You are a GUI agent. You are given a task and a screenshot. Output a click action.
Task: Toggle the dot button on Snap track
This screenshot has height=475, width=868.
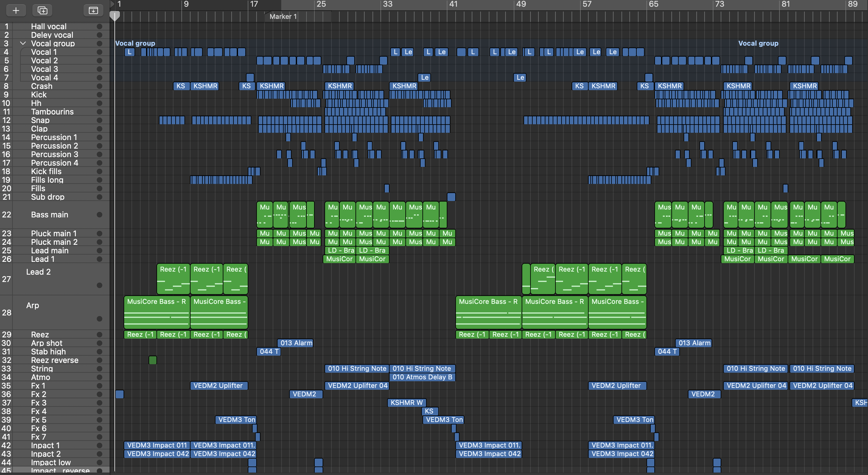point(100,120)
